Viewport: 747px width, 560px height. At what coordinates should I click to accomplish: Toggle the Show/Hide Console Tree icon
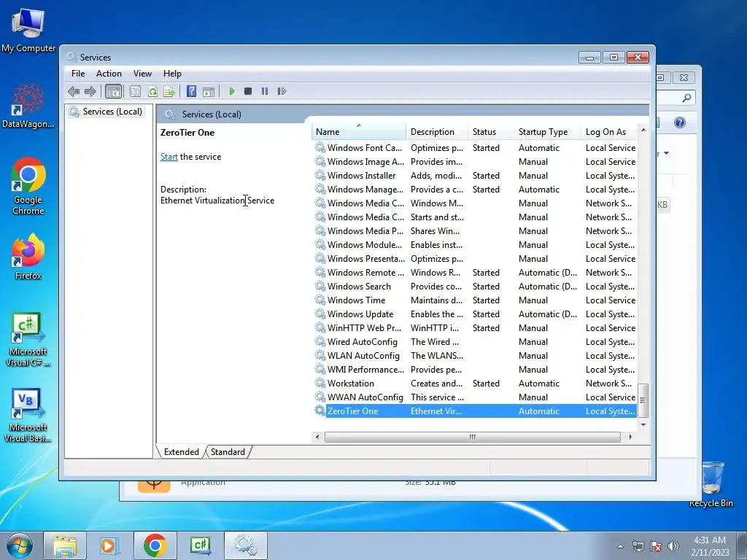tap(113, 91)
